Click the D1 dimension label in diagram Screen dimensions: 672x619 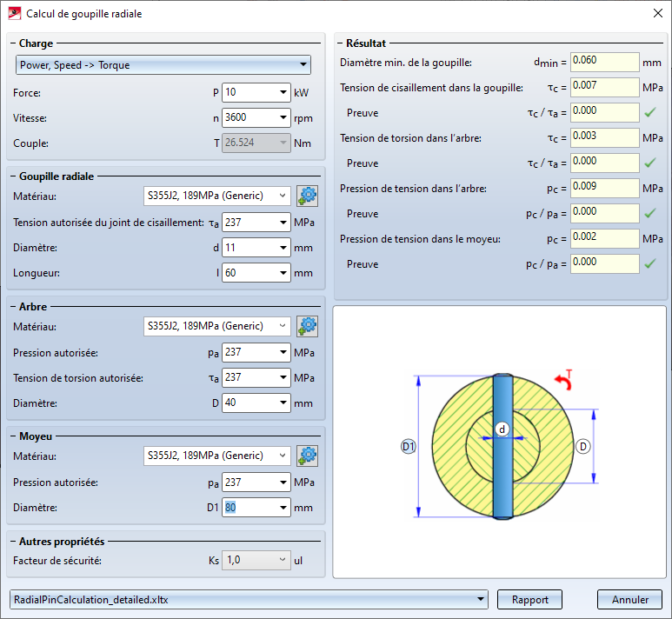[408, 446]
